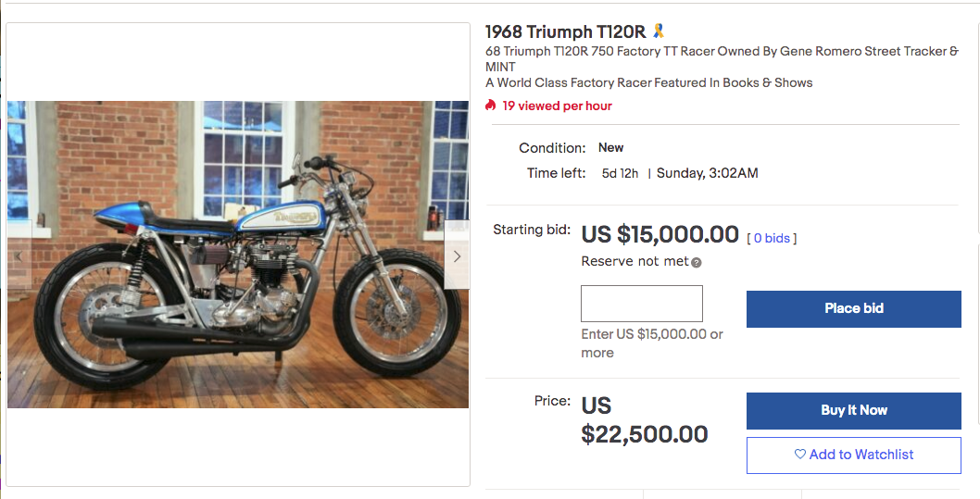The height and width of the screenshot is (499, 980).
Task: Click the subtitle mentioning Gene Romero Street Tracker
Action: [x=722, y=59]
